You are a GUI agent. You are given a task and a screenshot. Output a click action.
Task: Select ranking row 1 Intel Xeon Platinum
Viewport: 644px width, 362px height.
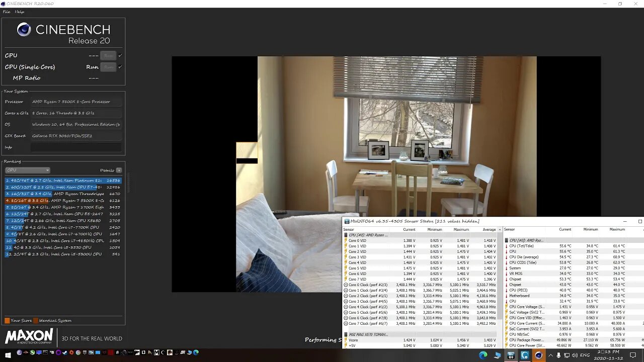coord(63,180)
